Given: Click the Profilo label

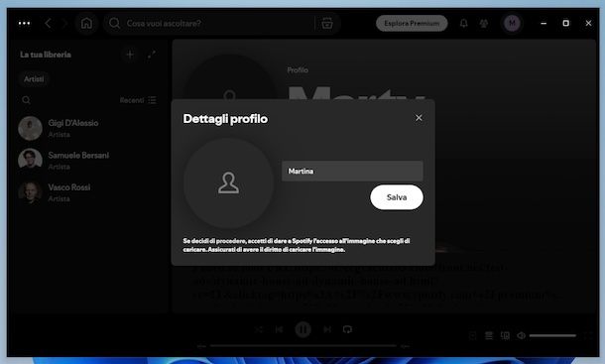Looking at the screenshot, I should click(x=298, y=69).
